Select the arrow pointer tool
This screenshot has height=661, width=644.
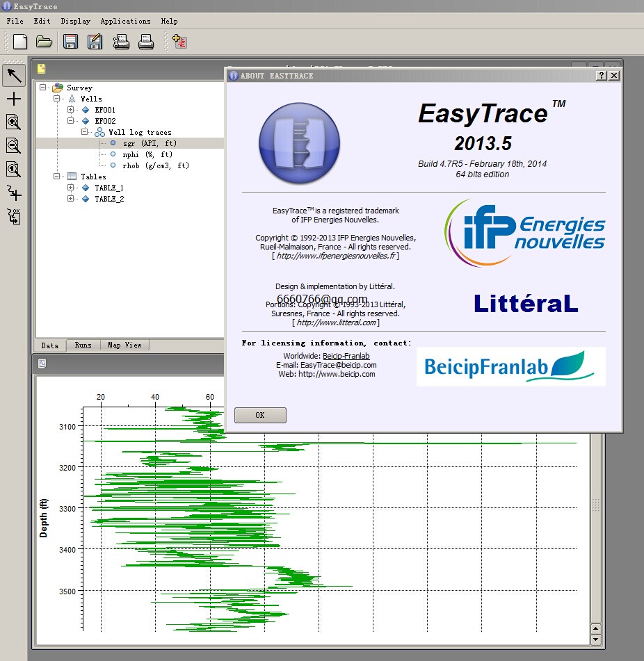coord(14,76)
